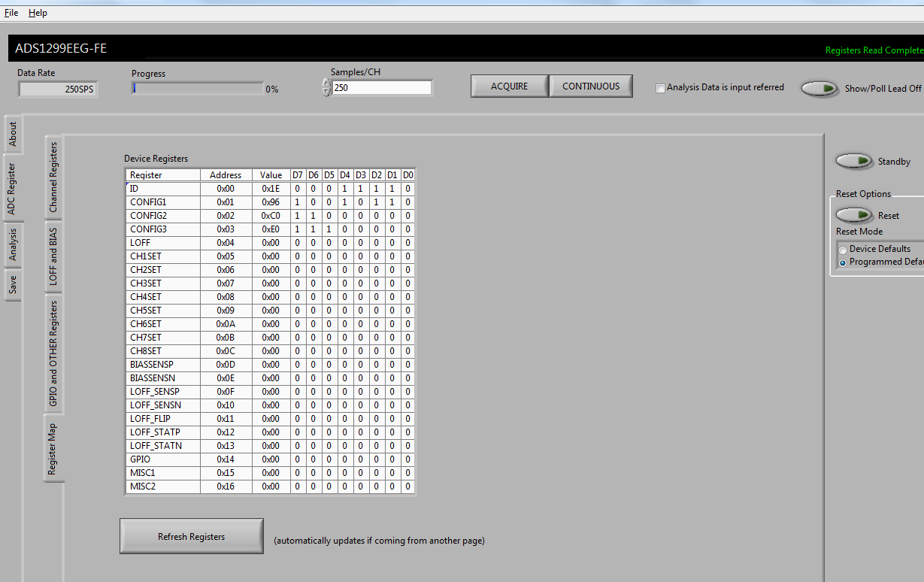
Task: Click the Register column header
Action: (163, 175)
